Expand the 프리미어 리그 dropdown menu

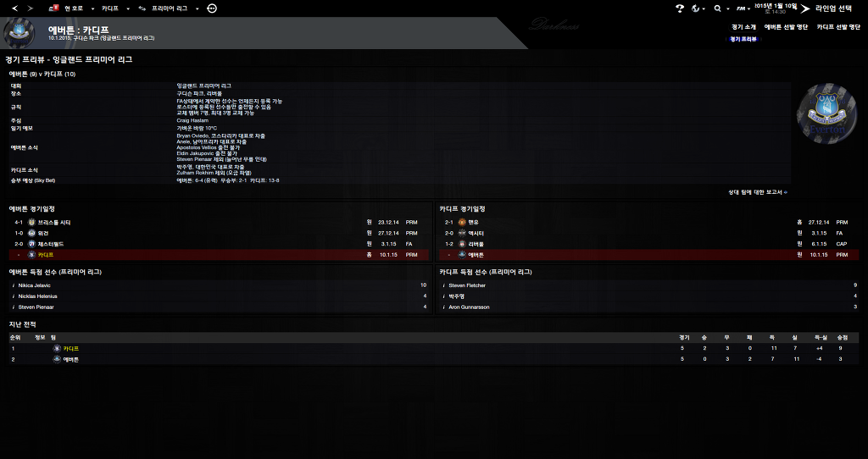[x=174, y=8]
